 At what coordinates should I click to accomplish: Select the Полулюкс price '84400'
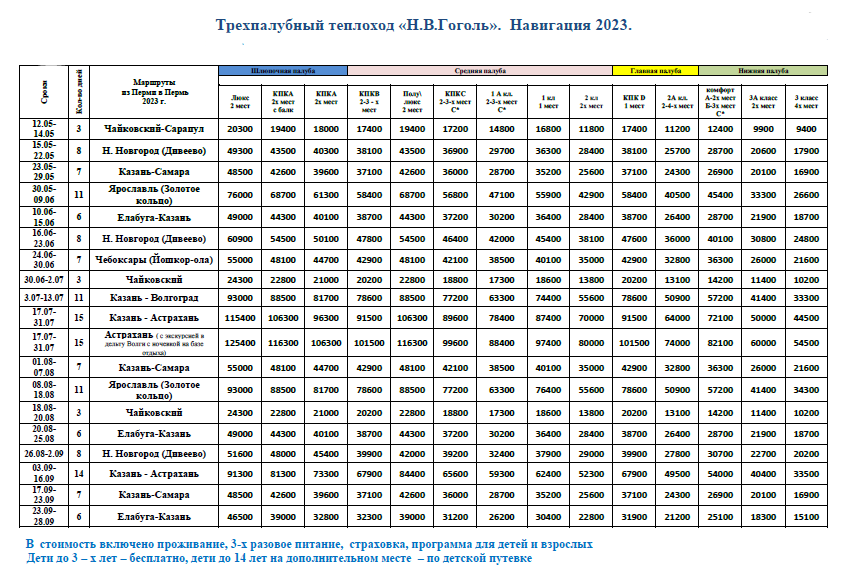[412, 474]
